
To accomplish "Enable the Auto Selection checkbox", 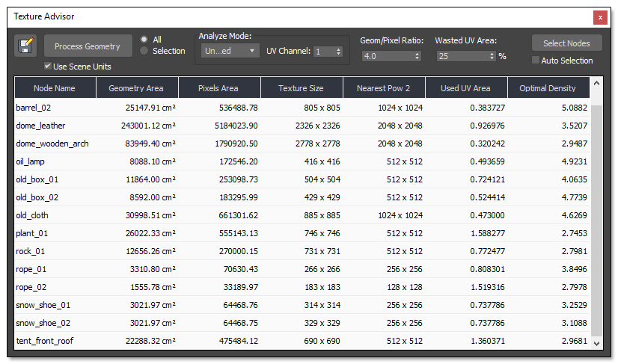I will pyautogui.click(x=536, y=61).
